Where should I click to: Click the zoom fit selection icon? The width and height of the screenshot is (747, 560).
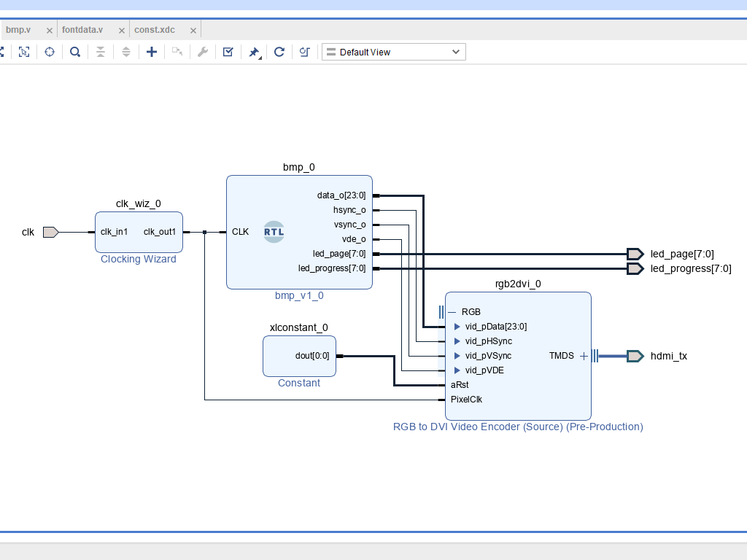pos(24,52)
